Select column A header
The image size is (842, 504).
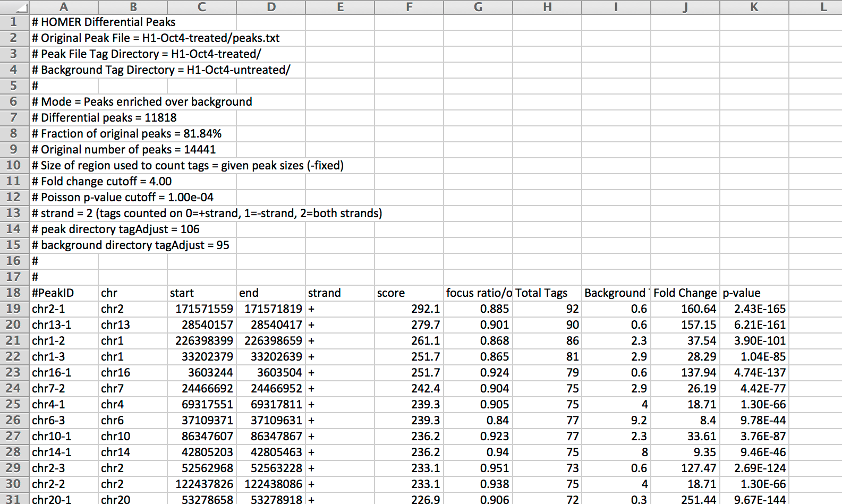[x=64, y=7]
